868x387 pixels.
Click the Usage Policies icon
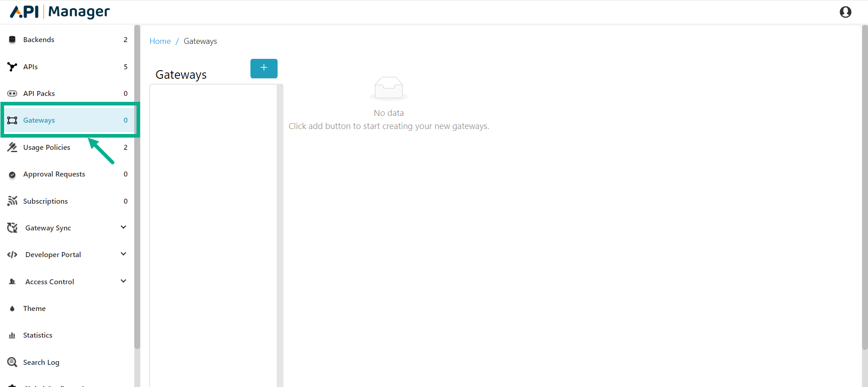coord(12,148)
